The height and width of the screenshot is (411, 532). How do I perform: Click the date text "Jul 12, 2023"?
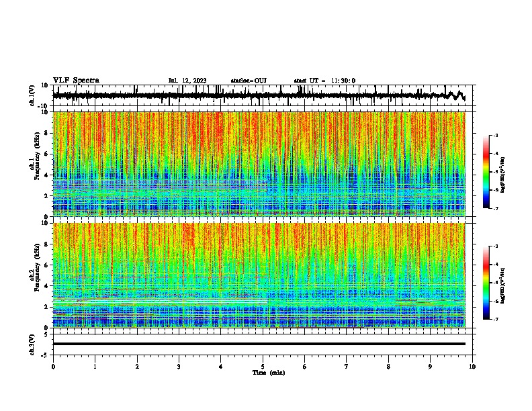click(x=187, y=81)
